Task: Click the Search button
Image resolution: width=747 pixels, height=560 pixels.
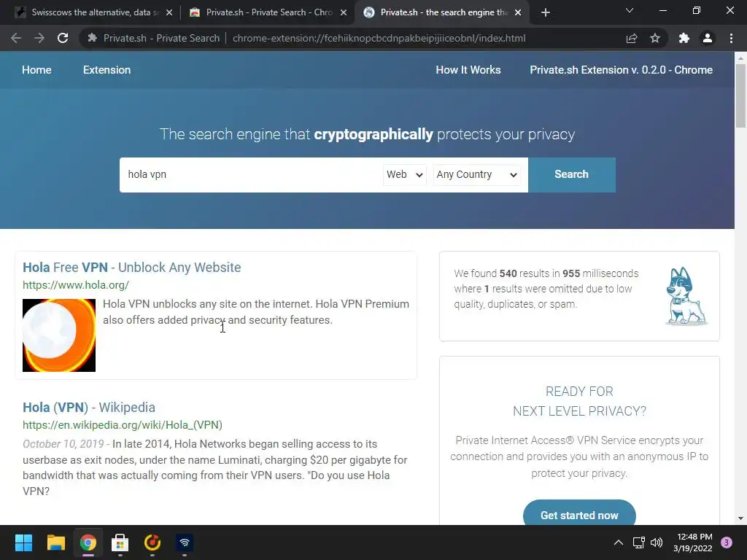Action: (x=572, y=175)
